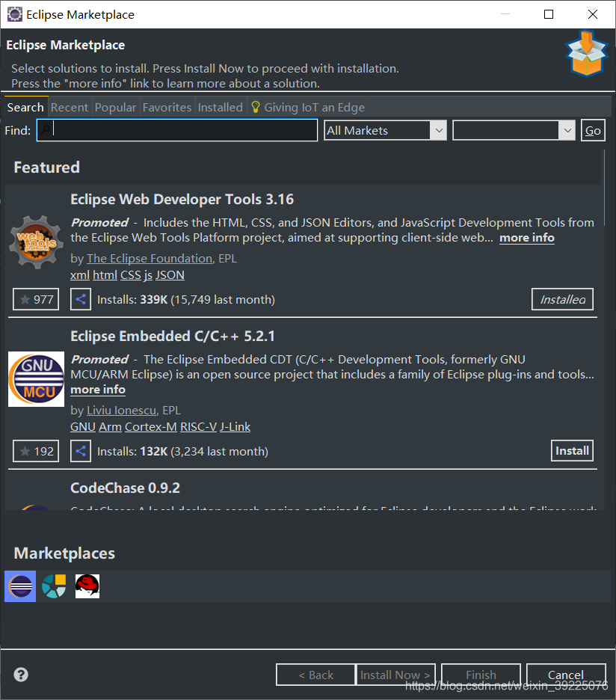Viewport: 616px width, 700px height.
Task: Switch to the Recent tab
Action: (70, 107)
